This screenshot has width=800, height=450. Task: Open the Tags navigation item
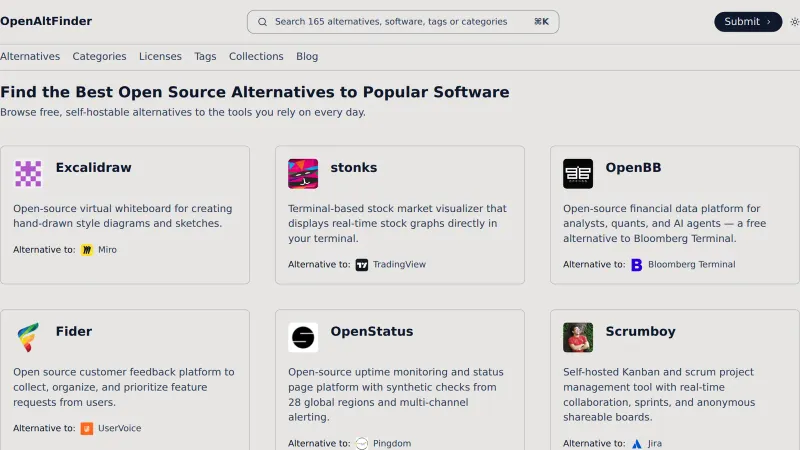[x=205, y=57]
